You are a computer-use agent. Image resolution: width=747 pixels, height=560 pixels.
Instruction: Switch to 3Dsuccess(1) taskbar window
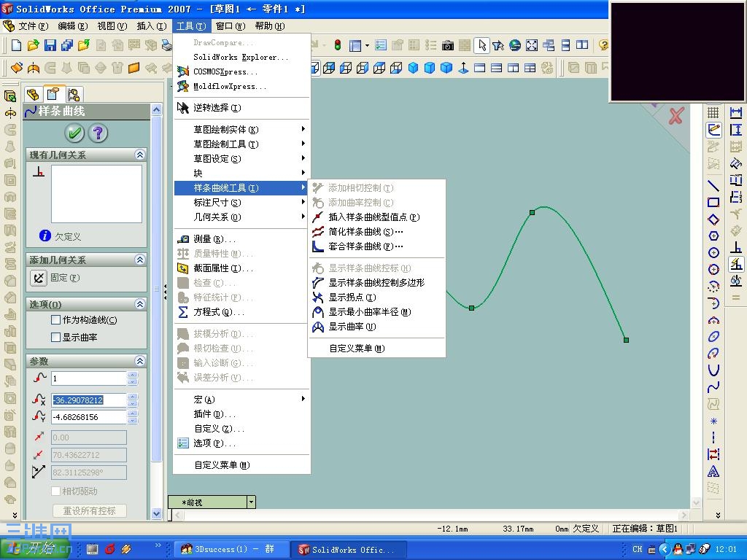[232, 549]
